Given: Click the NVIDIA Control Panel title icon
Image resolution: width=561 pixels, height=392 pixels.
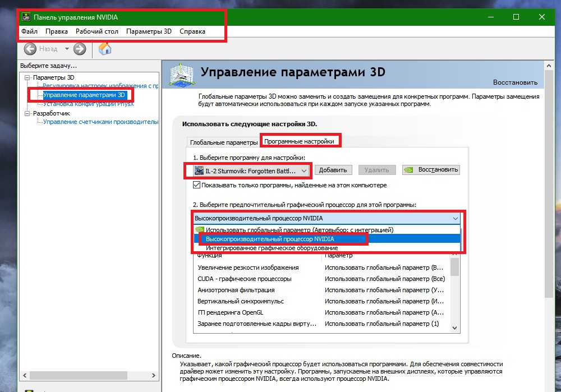Looking at the screenshot, I should tap(26, 17).
